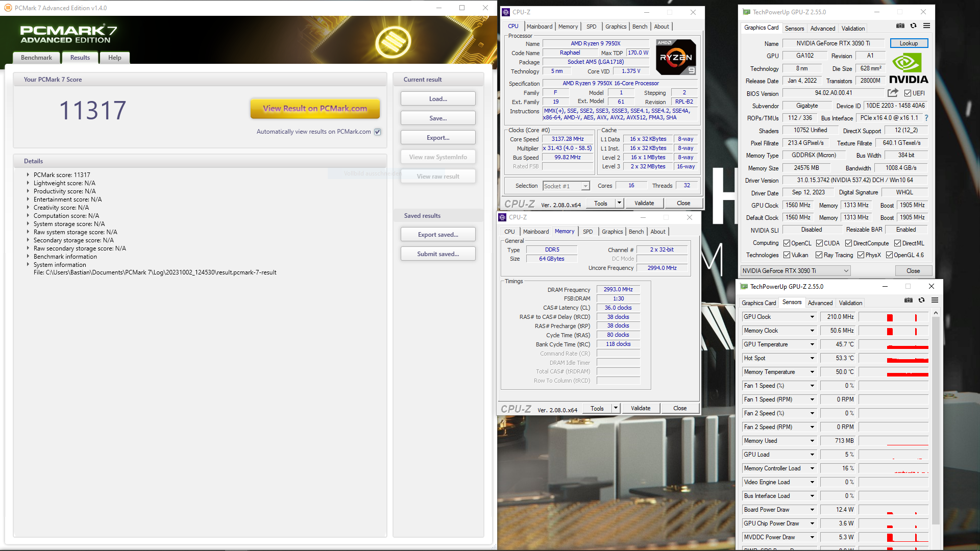This screenshot has width=980, height=551.
Task: Open the Bench tab in upper CPU-Z window
Action: (x=640, y=27)
